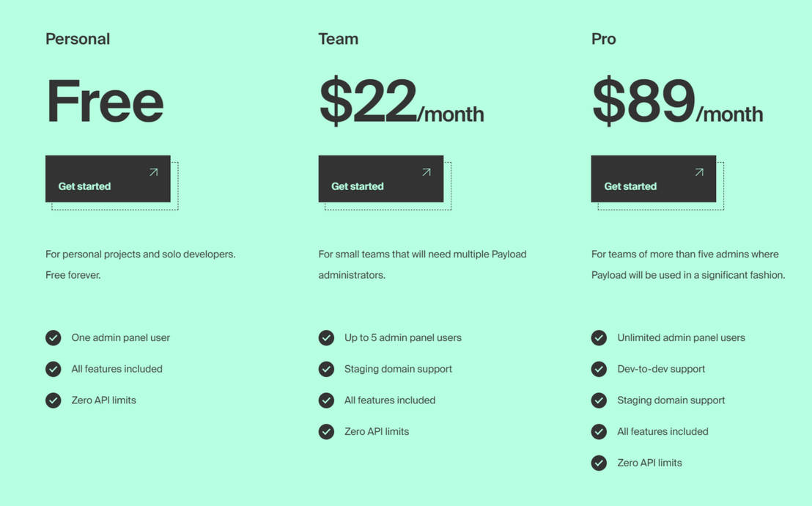Click the Free price text

[104, 101]
